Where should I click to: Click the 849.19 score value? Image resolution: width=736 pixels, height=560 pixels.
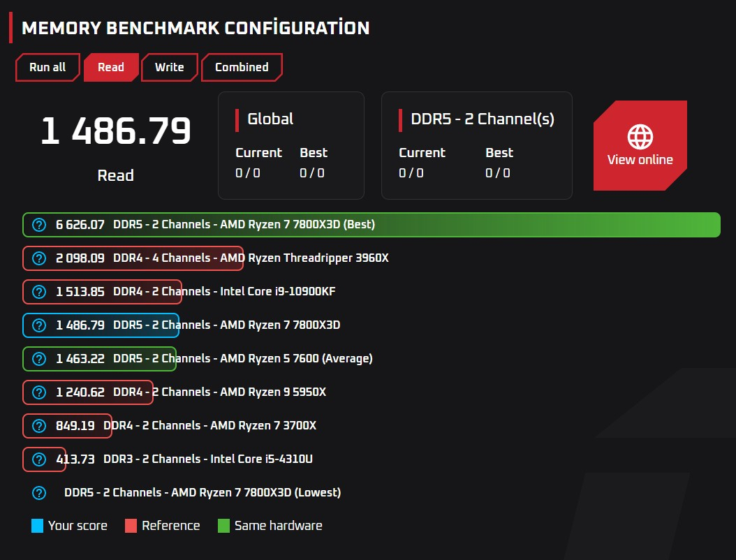75,426
